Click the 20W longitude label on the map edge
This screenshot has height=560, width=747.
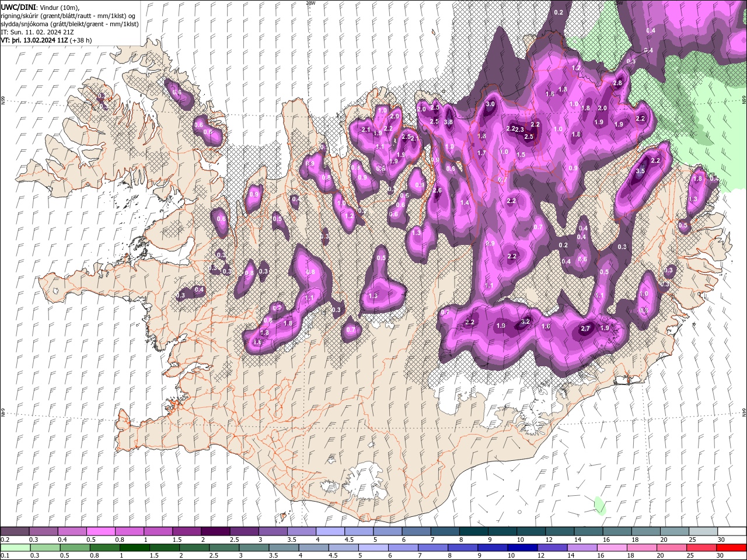tap(310, 3)
